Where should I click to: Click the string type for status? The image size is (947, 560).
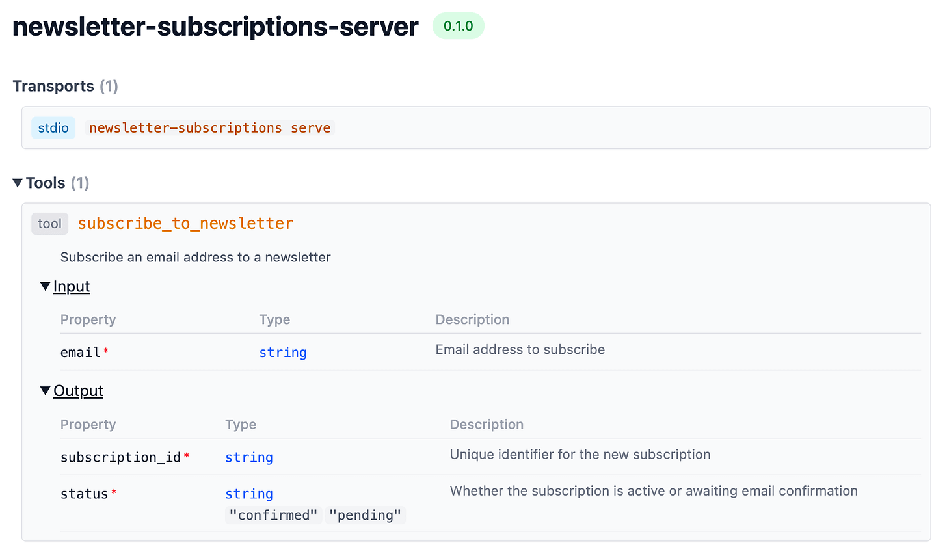point(249,494)
